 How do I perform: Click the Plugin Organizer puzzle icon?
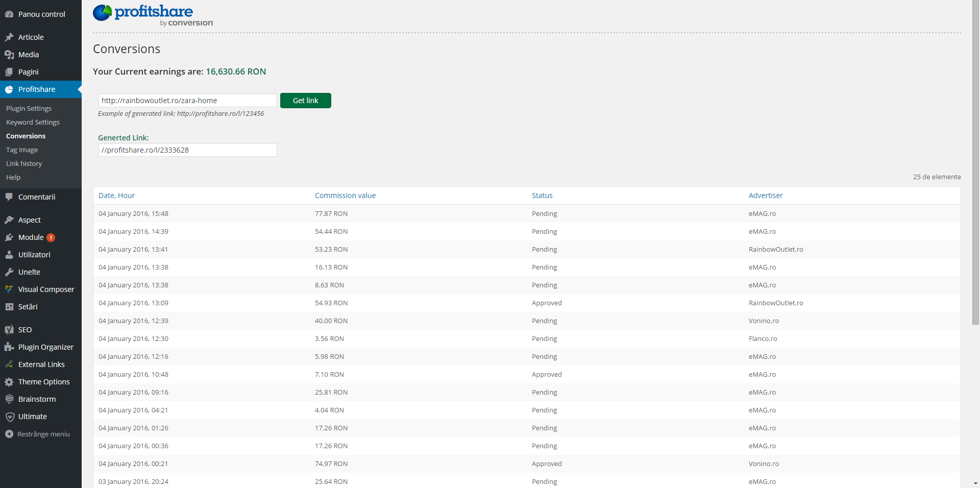[x=9, y=347]
